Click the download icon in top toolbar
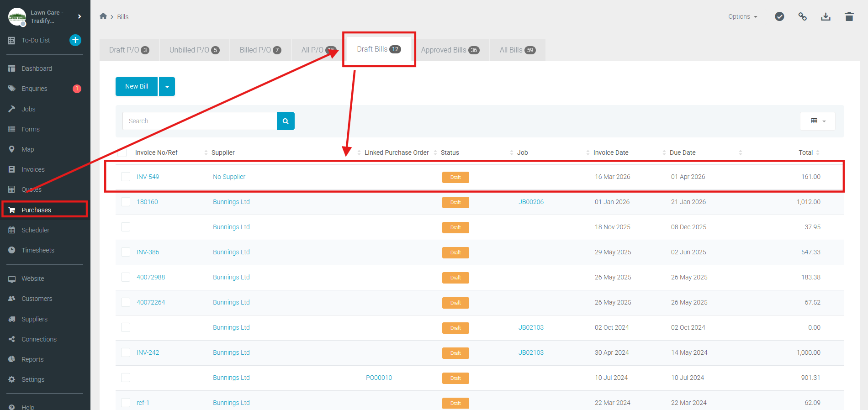868x410 pixels. point(826,16)
